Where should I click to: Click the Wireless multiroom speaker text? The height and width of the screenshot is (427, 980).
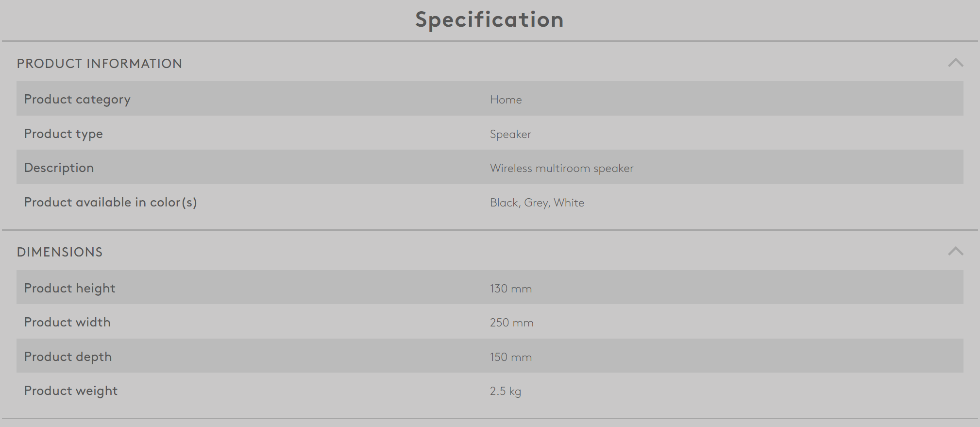[561, 168]
